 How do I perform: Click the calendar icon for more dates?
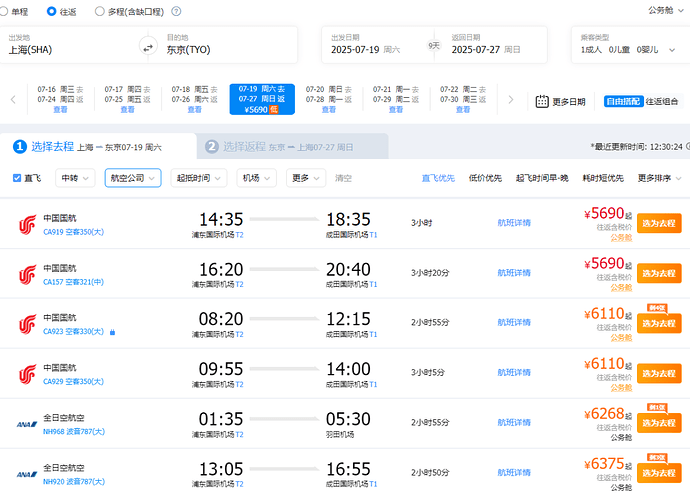pyautogui.click(x=541, y=101)
